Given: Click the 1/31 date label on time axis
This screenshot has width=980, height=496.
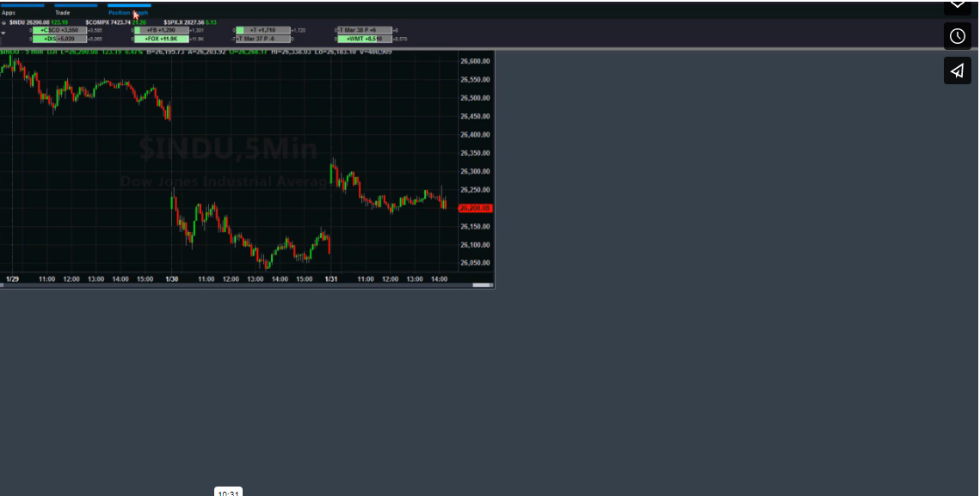Looking at the screenshot, I should pos(331,279).
